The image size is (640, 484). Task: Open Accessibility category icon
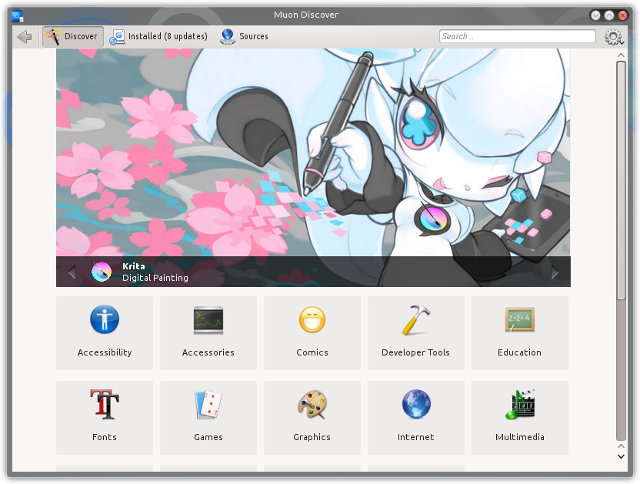[104, 319]
